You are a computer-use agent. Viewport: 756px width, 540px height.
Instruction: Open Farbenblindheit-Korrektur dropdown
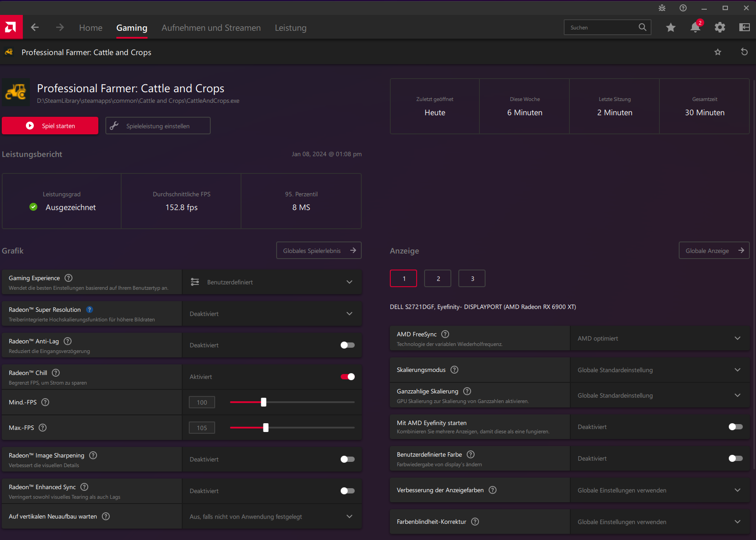[x=660, y=522]
